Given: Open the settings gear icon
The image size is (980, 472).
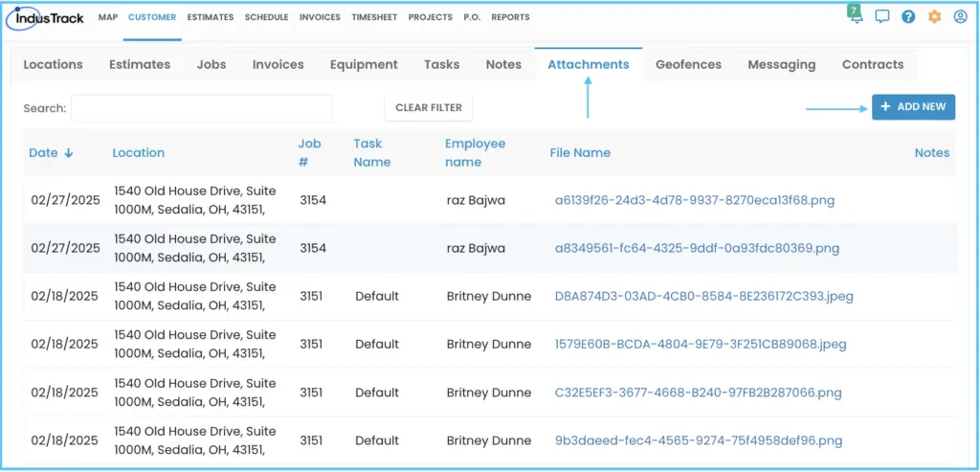Looking at the screenshot, I should [x=934, y=17].
